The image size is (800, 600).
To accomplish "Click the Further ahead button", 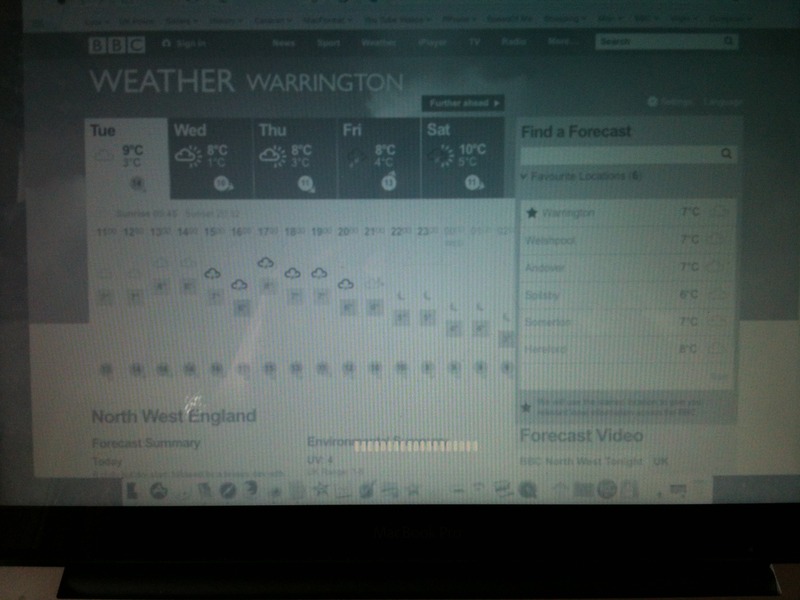I will click(463, 103).
